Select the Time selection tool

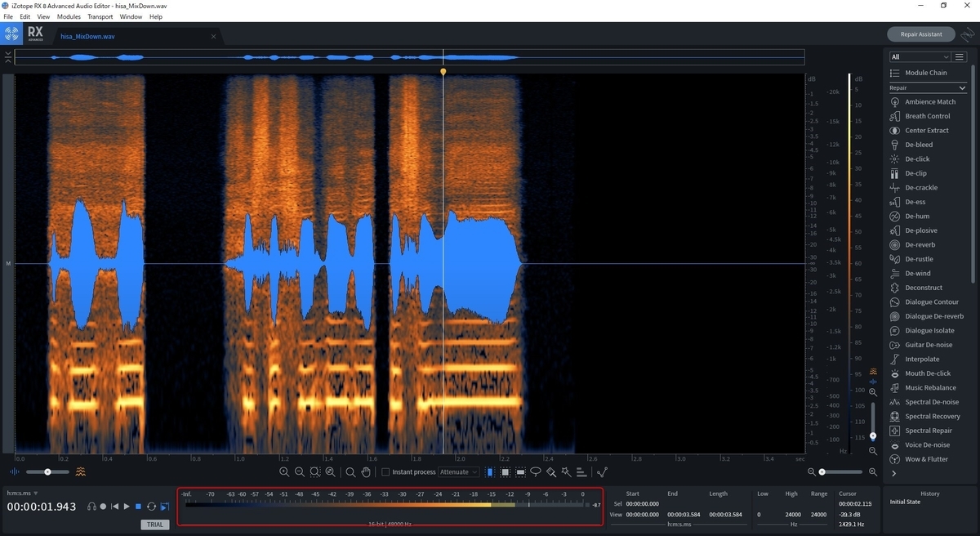(489, 471)
